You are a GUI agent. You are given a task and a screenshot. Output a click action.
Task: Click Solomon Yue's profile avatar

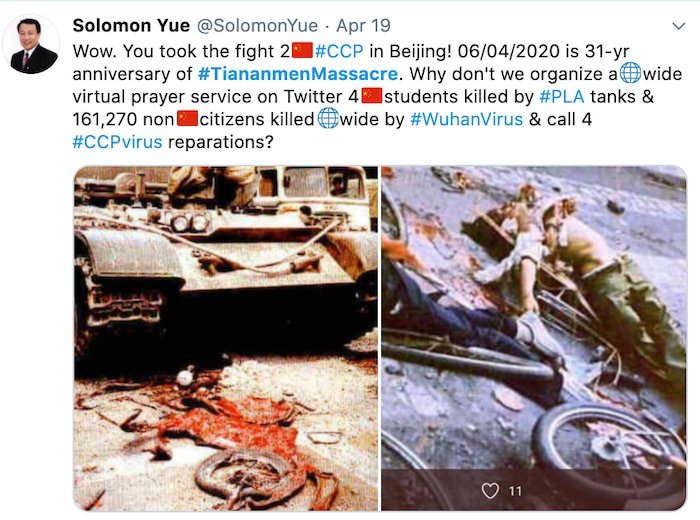(31, 44)
